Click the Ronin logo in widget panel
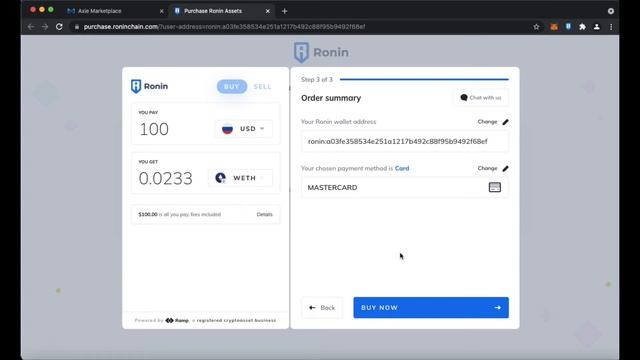640x360 pixels. pyautogui.click(x=149, y=86)
